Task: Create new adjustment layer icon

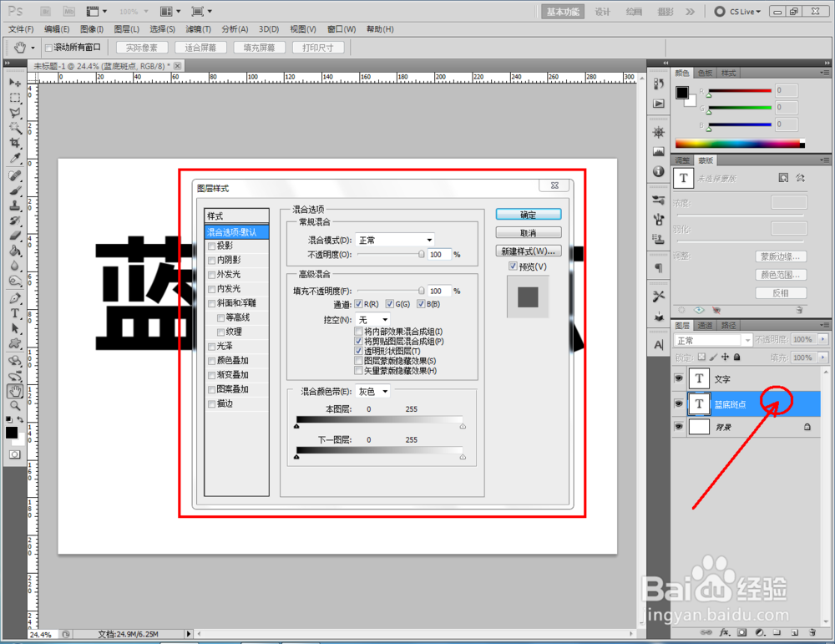Action: 760,632
